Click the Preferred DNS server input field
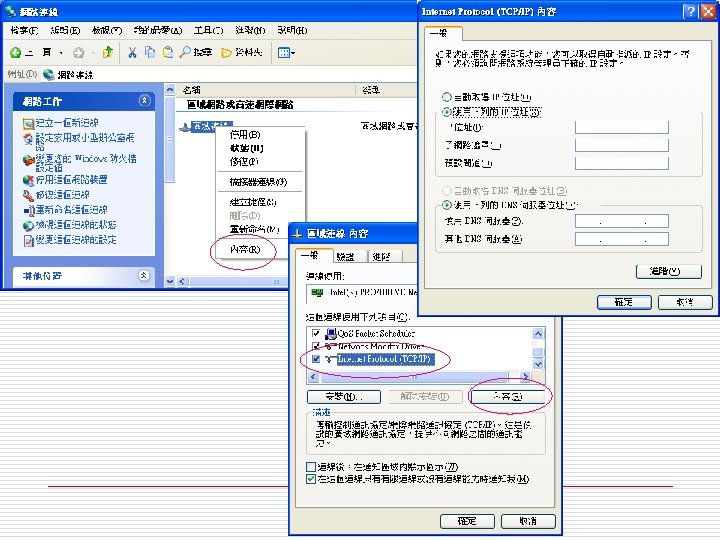This screenshot has width=720, height=540. (x=622, y=221)
